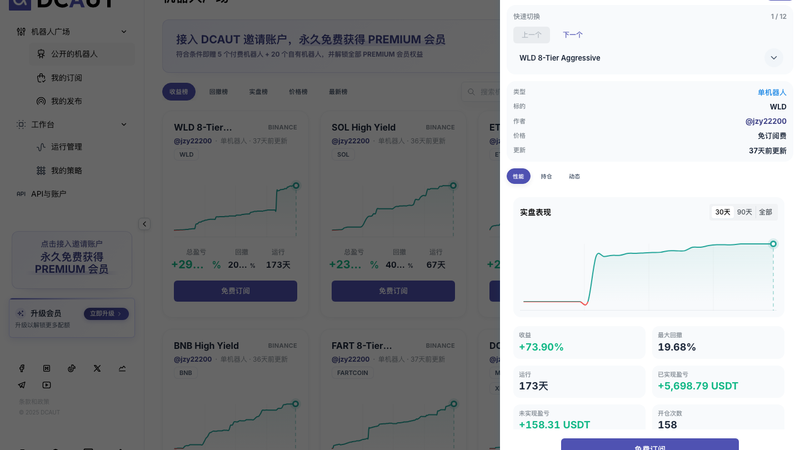
Task: Click the 免费订阅 button at panel bottom
Action: (x=650, y=444)
